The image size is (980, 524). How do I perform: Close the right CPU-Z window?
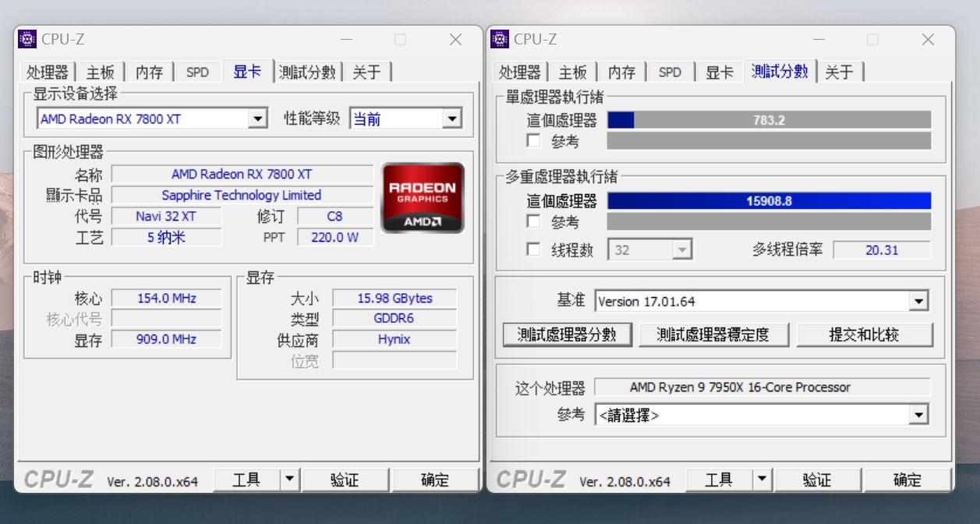point(928,39)
